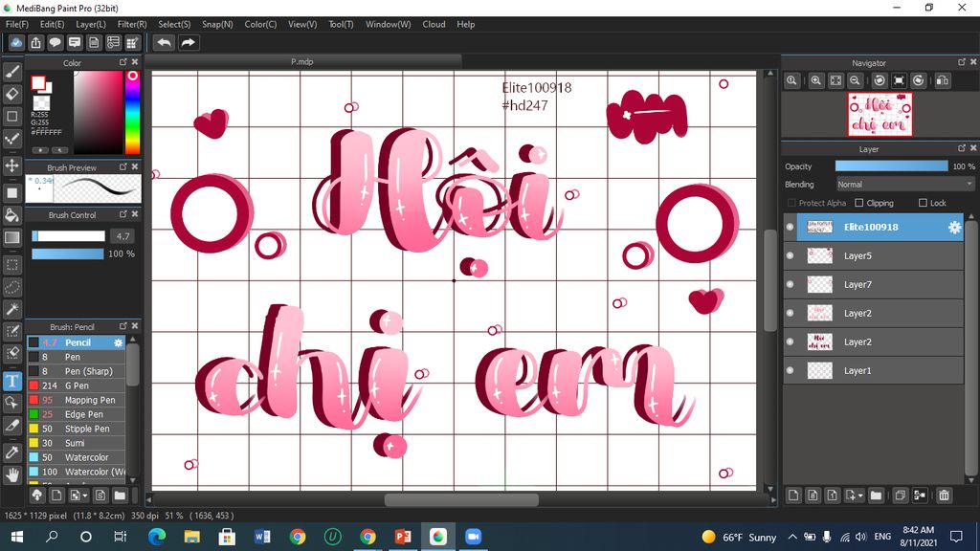Undock the Color panel
The width and height of the screenshot is (980, 551).
123,62
